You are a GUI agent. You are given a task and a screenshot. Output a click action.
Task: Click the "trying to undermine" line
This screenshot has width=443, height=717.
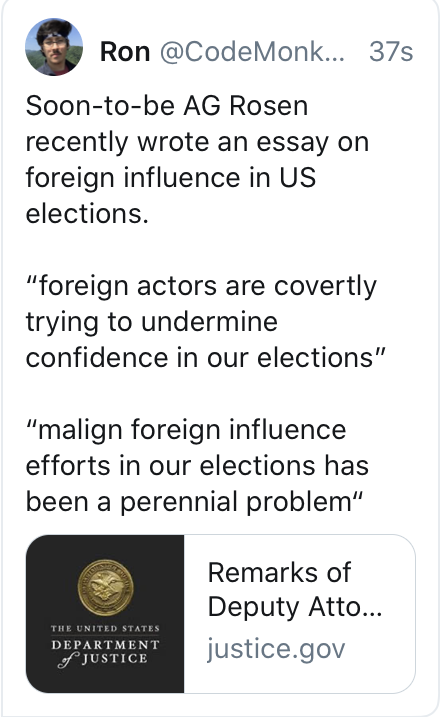[x=152, y=323]
